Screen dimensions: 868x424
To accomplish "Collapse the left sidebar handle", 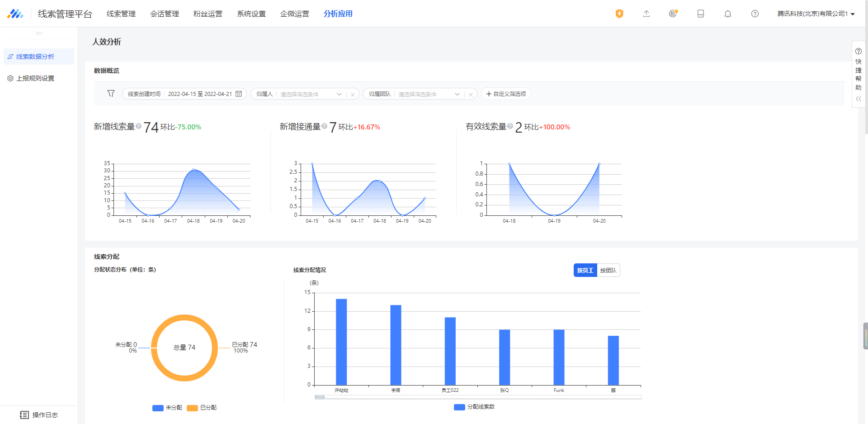I will click(39, 33).
